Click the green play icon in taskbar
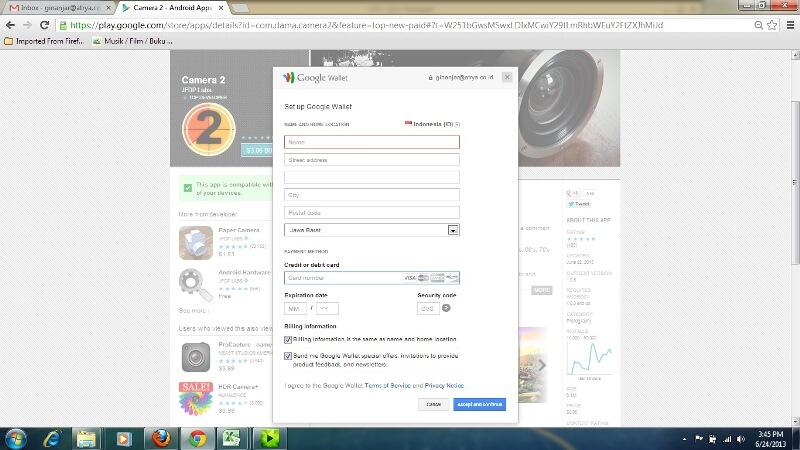Screen dimensions: 800x450 point(269,439)
